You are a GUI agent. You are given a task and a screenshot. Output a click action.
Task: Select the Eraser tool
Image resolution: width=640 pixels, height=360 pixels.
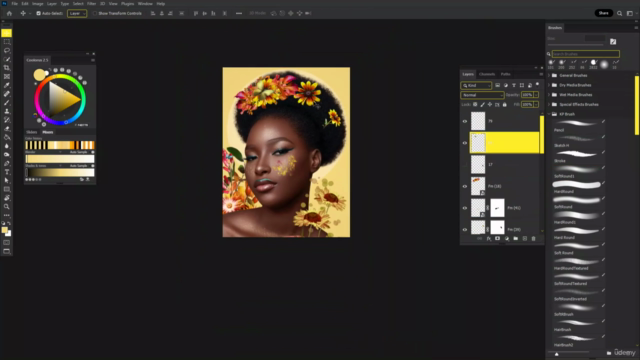pyautogui.click(x=7, y=129)
